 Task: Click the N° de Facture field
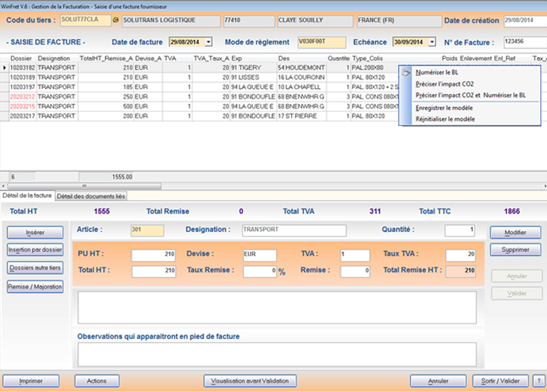[525, 42]
